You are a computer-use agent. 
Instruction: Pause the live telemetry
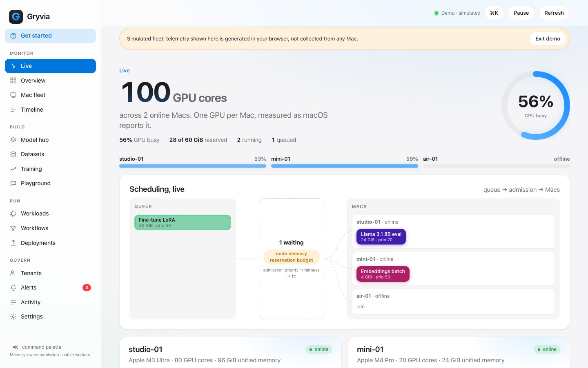click(521, 13)
